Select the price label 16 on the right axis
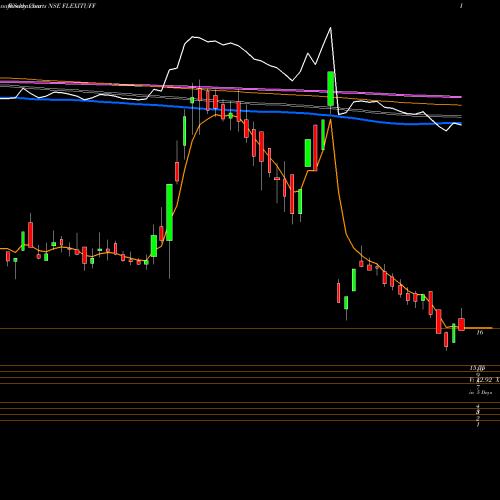The width and height of the screenshot is (500, 500). click(480, 332)
